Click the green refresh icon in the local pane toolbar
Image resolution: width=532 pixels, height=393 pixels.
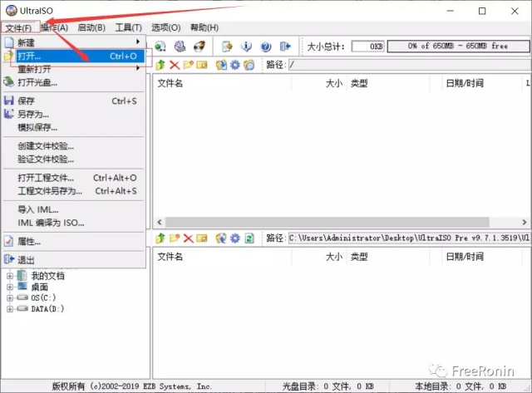pyautogui.click(x=249, y=238)
